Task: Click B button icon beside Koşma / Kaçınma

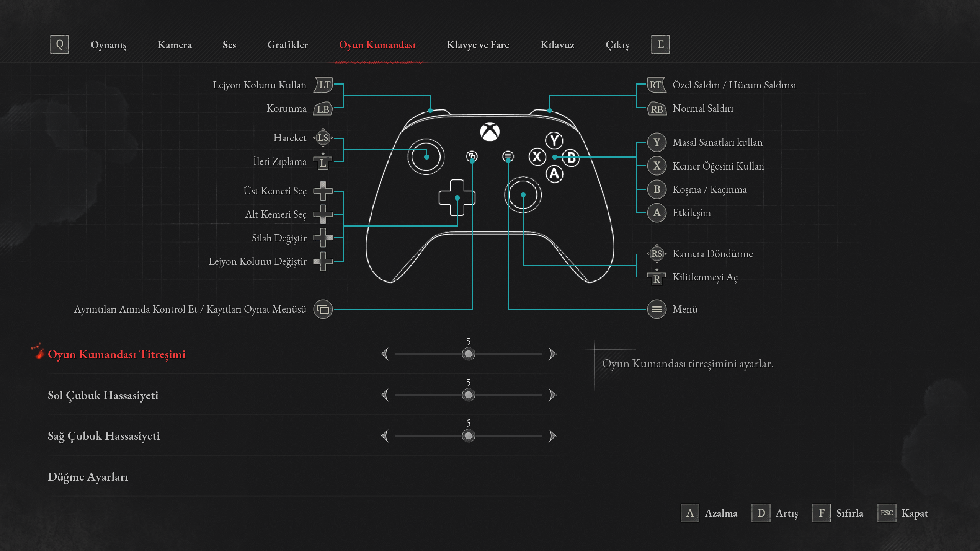Action: (657, 189)
